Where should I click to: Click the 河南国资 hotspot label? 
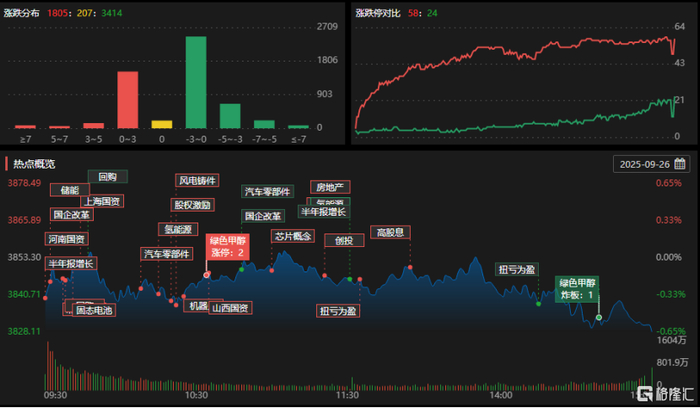coord(67,239)
